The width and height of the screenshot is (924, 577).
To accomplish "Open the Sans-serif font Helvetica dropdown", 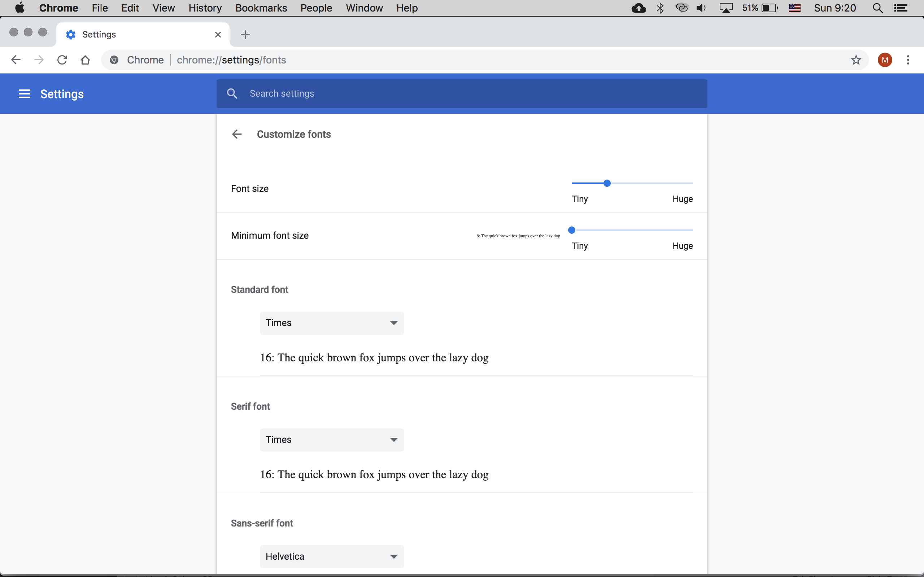I will click(331, 556).
